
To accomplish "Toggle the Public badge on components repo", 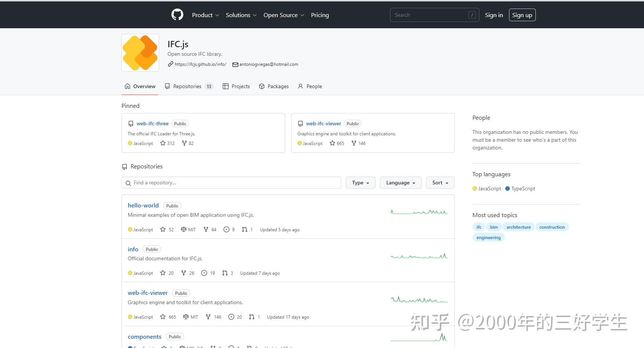I will [x=175, y=336].
